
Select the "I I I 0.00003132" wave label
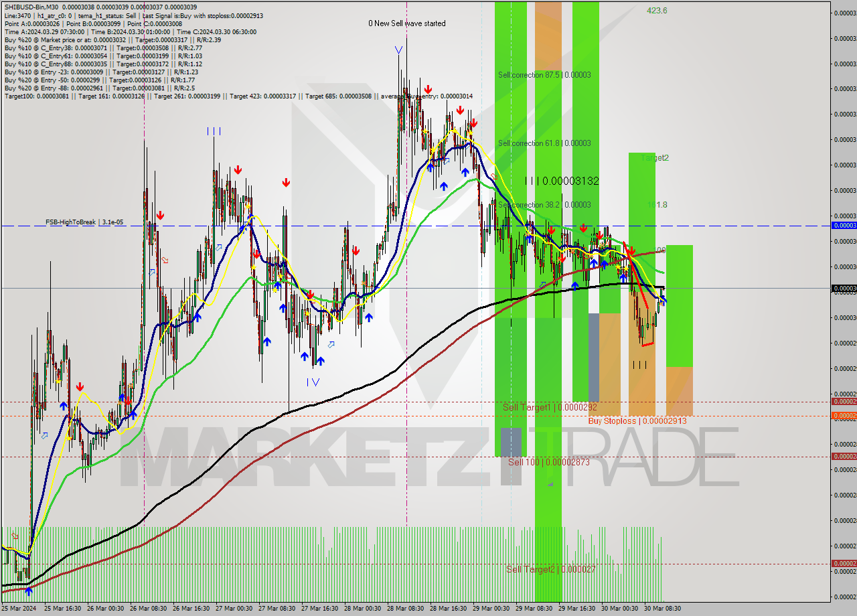click(562, 181)
